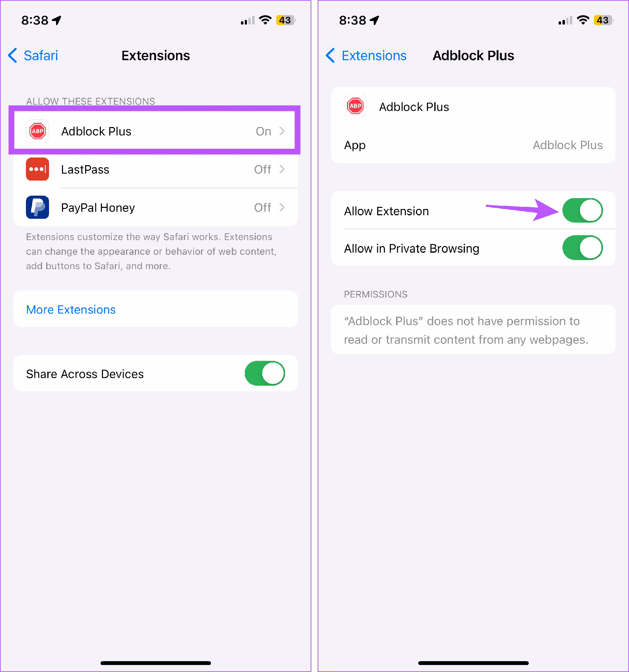Tap the Wi-Fi icon on left screen

[265, 20]
